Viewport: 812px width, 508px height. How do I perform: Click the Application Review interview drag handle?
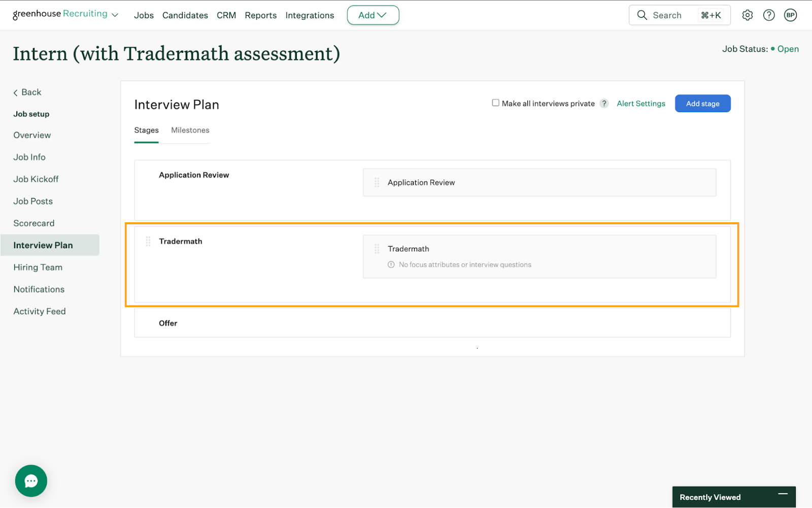point(377,183)
